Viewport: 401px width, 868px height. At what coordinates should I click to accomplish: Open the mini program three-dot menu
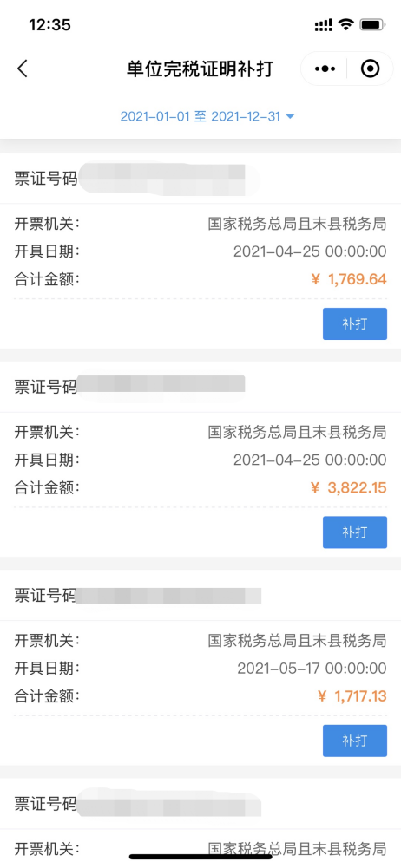(325, 69)
